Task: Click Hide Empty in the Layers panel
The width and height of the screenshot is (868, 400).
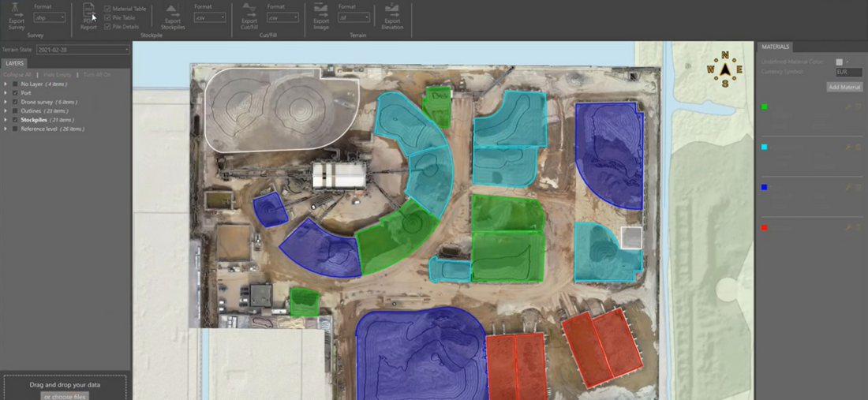Action: (57, 75)
